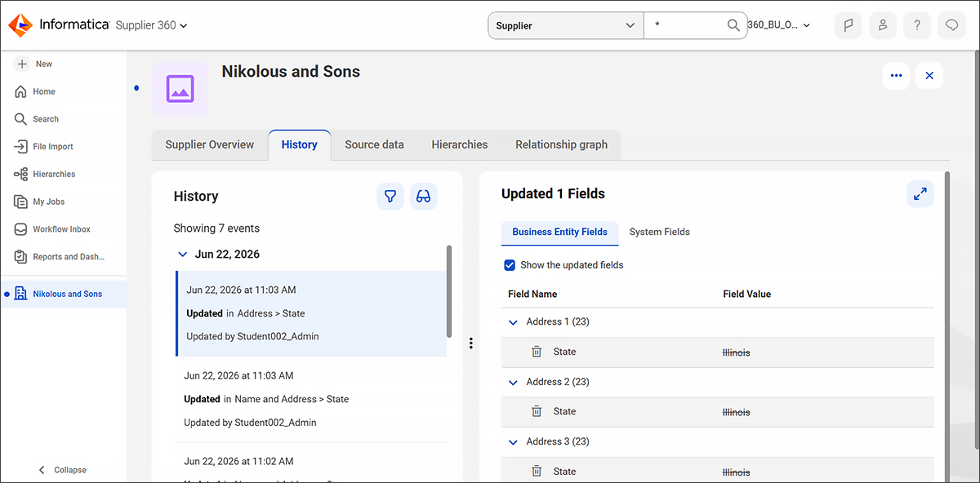
Task: Select event Updated in Address > State
Action: (x=311, y=313)
